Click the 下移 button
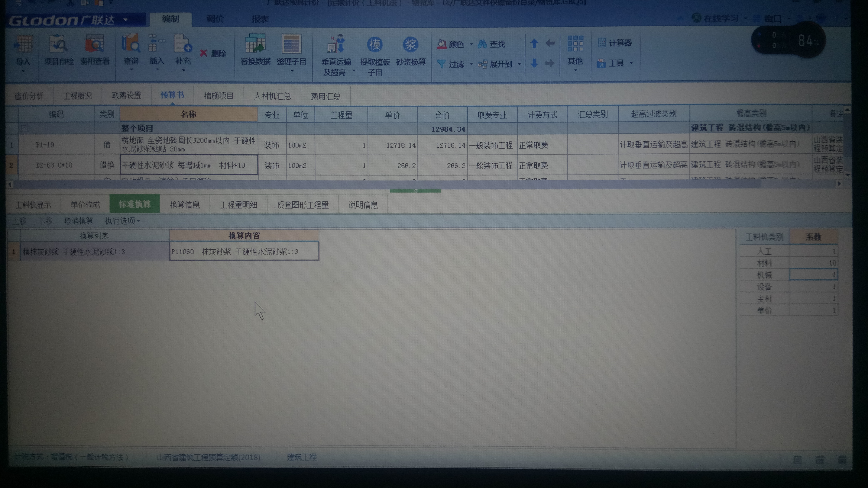This screenshot has height=488, width=868. click(45, 221)
